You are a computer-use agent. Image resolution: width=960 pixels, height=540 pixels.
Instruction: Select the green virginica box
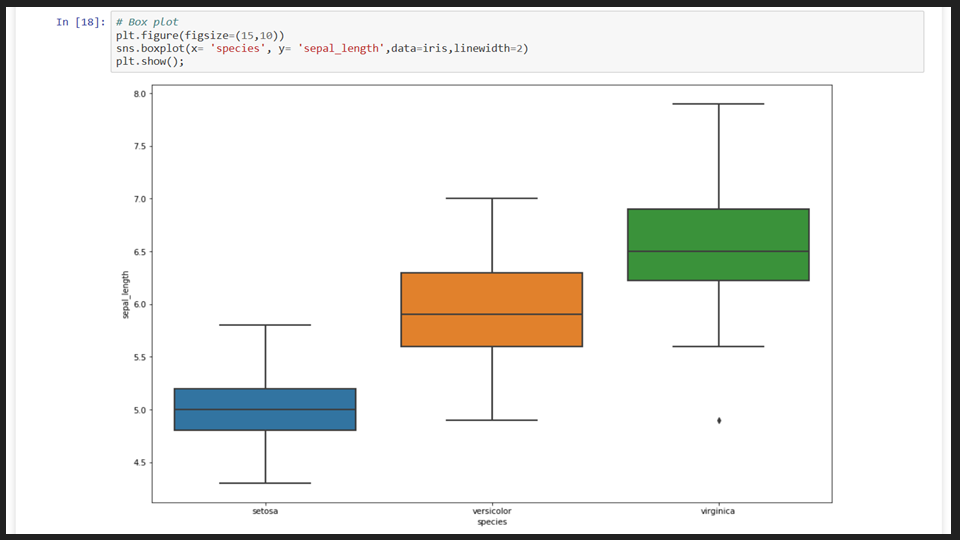pyautogui.click(x=718, y=245)
